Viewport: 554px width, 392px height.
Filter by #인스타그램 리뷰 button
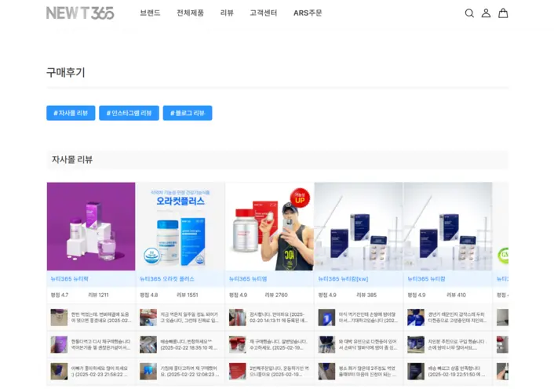click(129, 113)
